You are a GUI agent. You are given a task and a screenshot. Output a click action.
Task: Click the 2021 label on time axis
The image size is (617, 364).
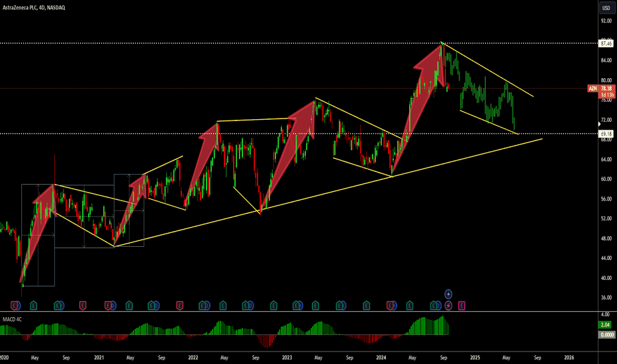pyautogui.click(x=99, y=357)
